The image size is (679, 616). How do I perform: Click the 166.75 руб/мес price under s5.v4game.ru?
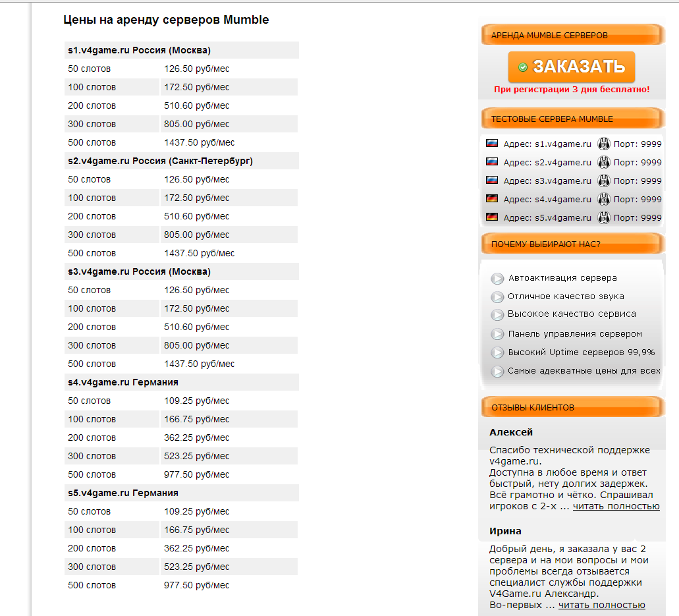click(x=197, y=530)
